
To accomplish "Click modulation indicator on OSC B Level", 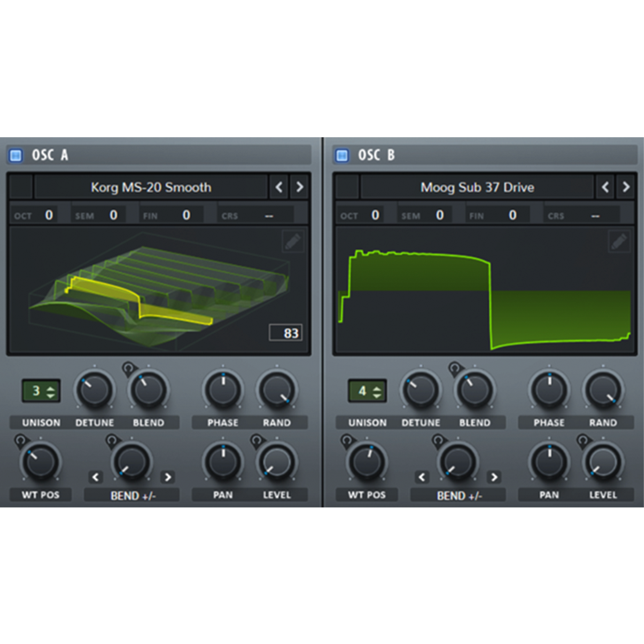I will pyautogui.click(x=583, y=441).
